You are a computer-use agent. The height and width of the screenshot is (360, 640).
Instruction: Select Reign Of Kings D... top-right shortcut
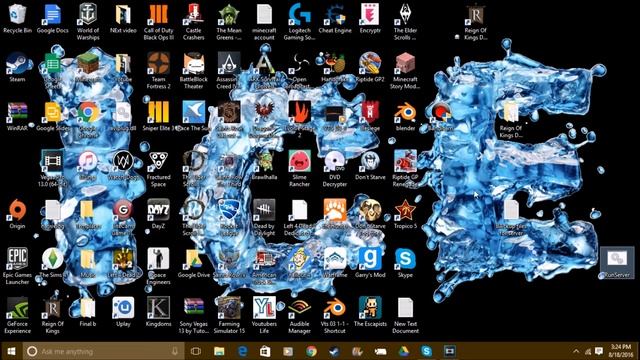[x=476, y=22]
